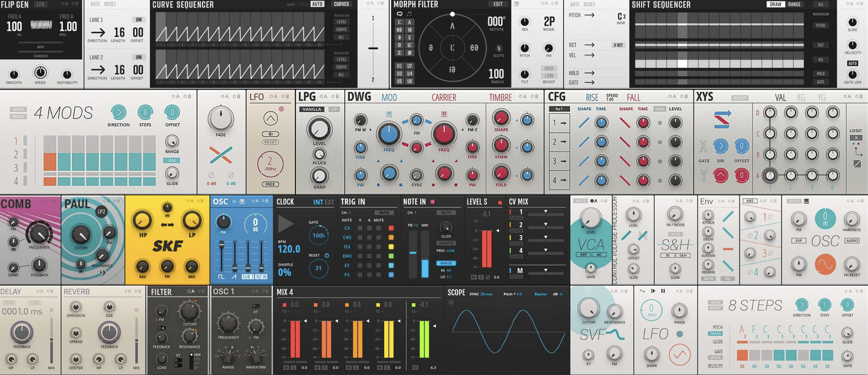Click the RESET button in XYS

point(740,98)
